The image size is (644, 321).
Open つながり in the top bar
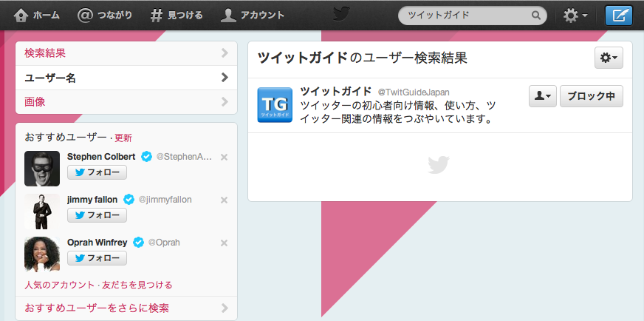[x=105, y=16]
